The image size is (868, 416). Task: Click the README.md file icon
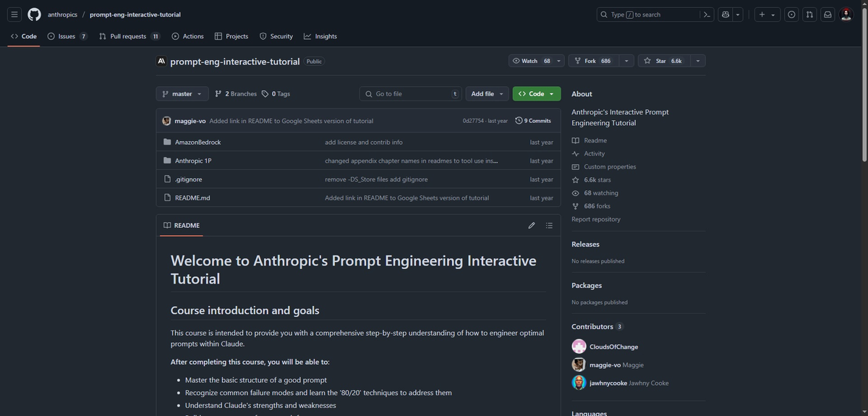pyautogui.click(x=167, y=198)
